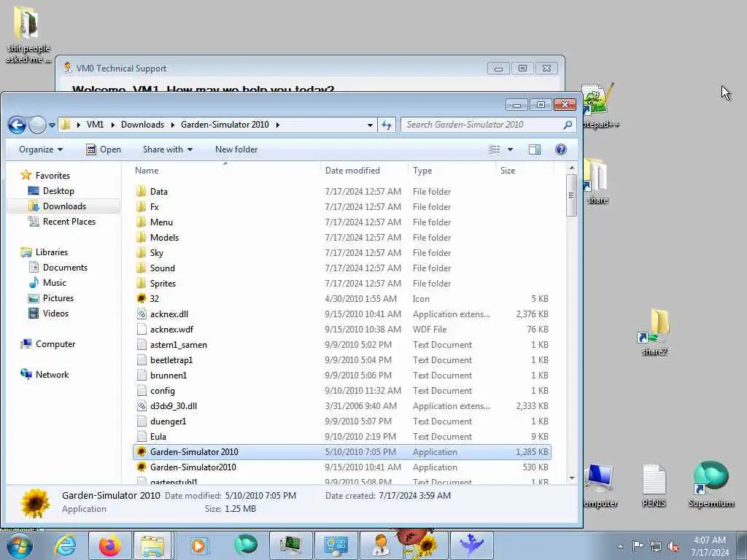This screenshot has width=747, height=560.
Task: Select the duenger1 text document
Action: 168,421
